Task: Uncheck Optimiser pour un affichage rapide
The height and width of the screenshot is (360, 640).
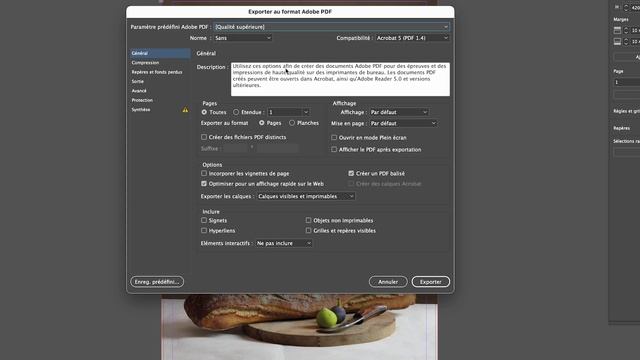Action: (204, 184)
